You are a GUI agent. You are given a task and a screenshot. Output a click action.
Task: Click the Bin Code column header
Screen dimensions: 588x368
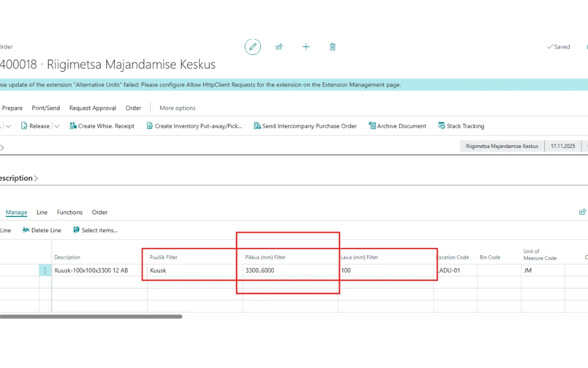[x=490, y=257]
